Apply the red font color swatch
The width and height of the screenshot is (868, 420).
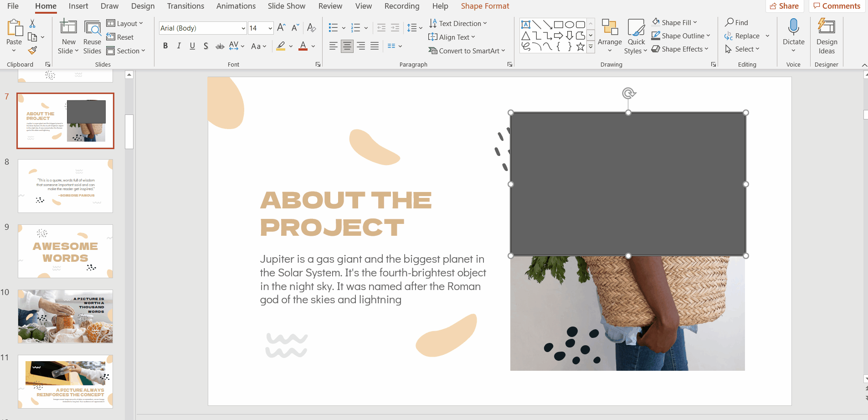tap(303, 46)
